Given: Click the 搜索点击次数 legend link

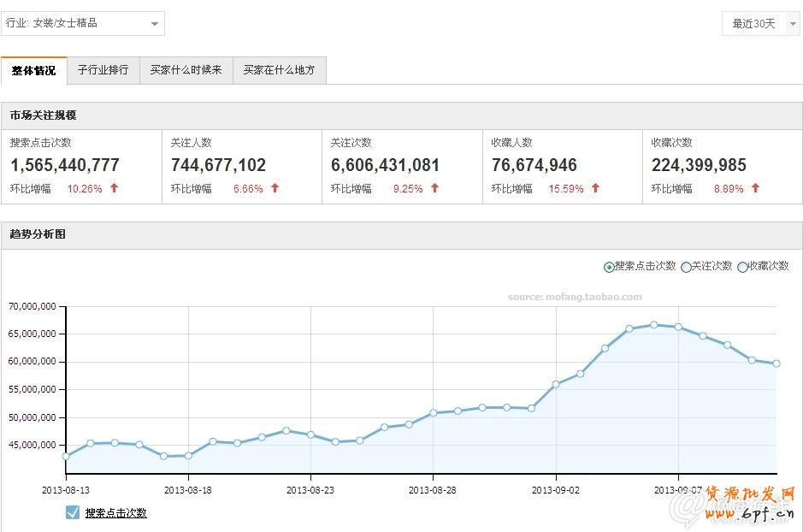Looking at the screenshot, I should [115, 513].
